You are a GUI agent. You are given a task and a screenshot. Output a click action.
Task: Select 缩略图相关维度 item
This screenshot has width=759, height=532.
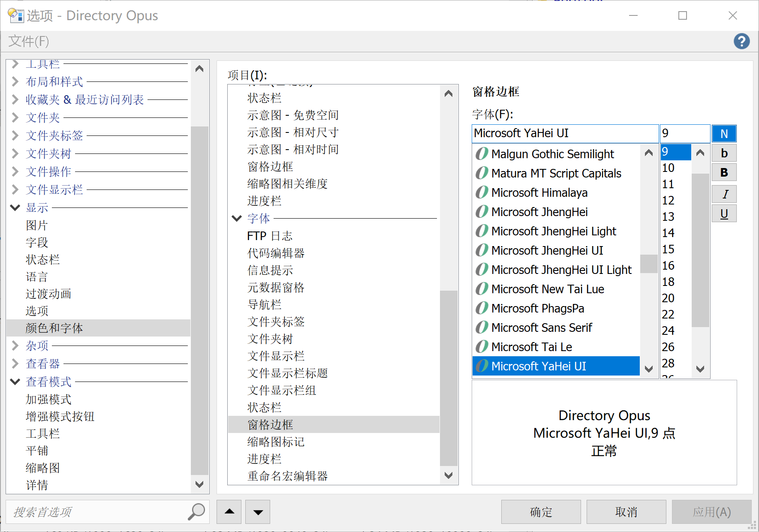287,183
